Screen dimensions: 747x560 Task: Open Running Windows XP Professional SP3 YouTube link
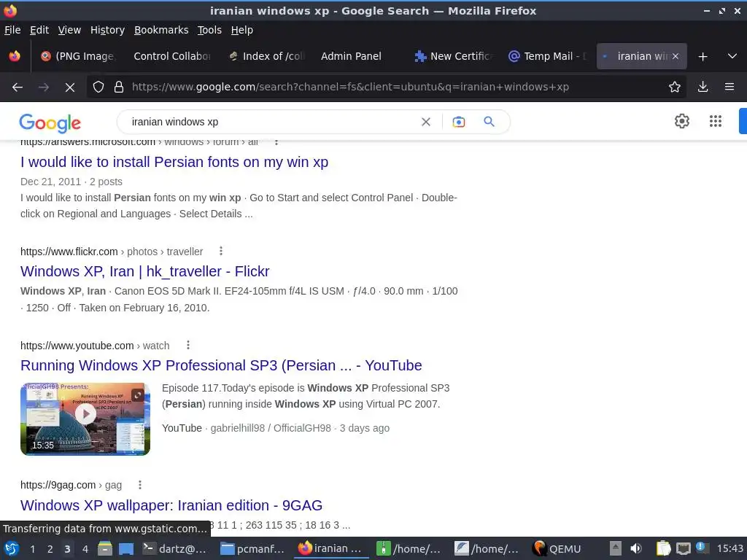221,365
